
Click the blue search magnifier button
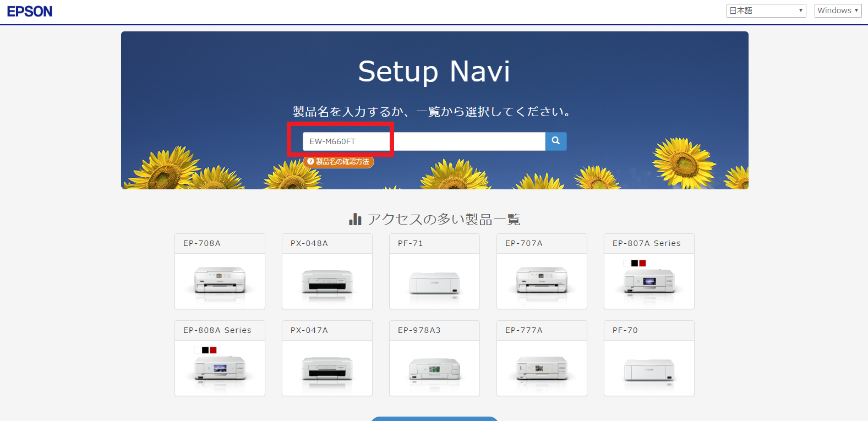[556, 141]
